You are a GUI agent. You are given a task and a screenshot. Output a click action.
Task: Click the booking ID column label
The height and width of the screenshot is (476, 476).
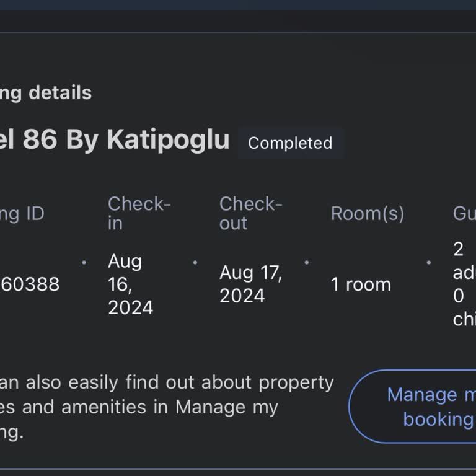(x=22, y=214)
